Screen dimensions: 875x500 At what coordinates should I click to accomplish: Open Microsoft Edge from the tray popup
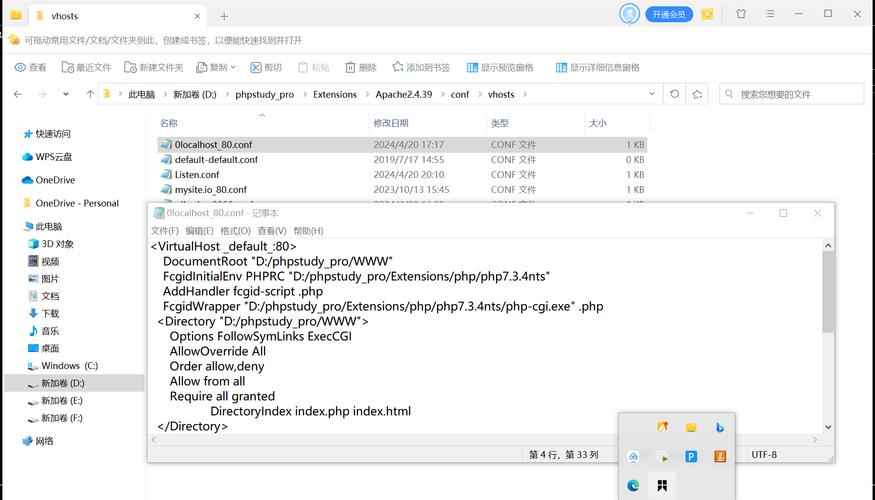633,485
